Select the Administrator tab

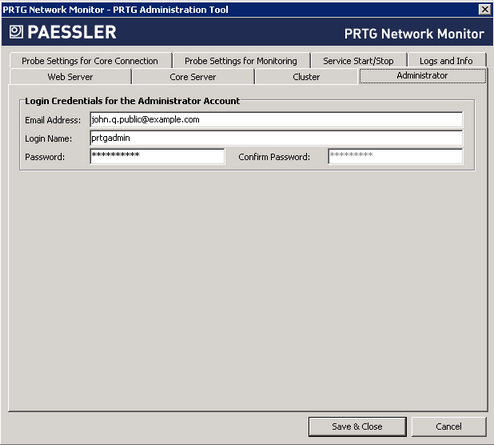(x=422, y=76)
